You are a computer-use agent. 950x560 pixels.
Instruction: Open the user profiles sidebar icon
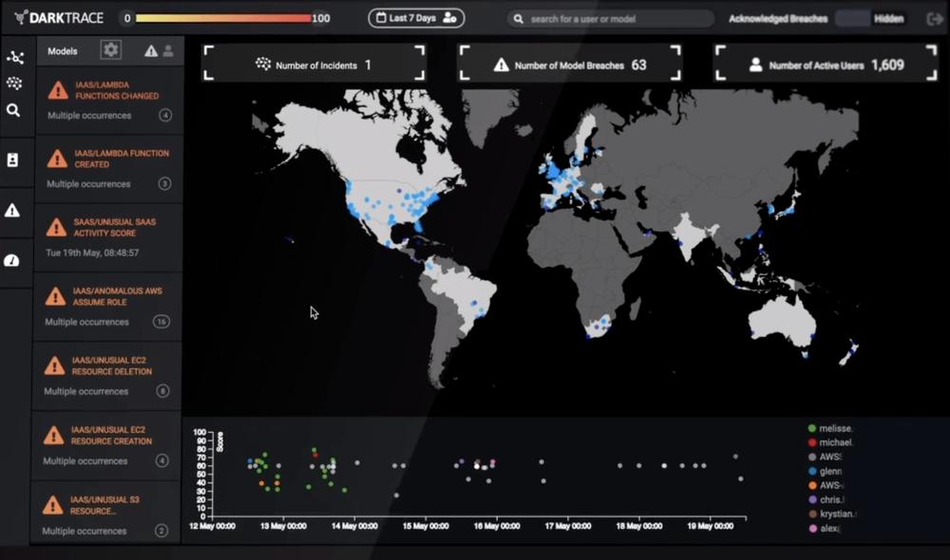click(x=12, y=159)
